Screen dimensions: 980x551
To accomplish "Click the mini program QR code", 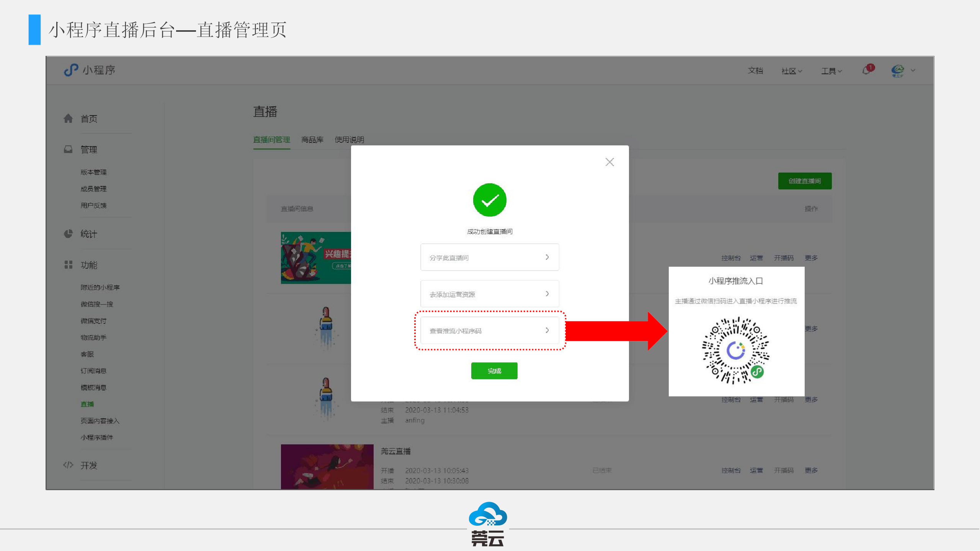I will click(x=735, y=350).
